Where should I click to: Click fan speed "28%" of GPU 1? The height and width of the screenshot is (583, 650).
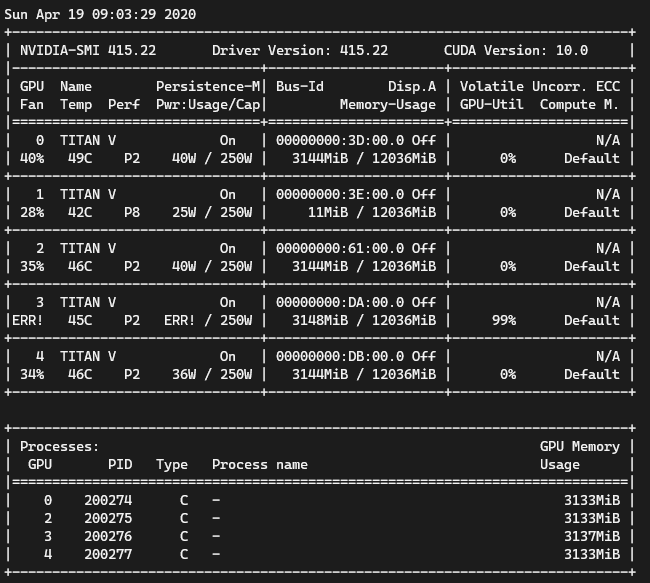[32, 212]
